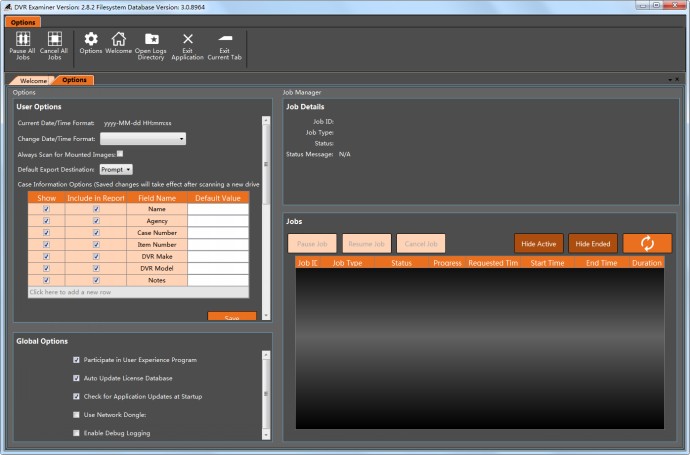Image resolution: width=690 pixels, height=455 pixels.
Task: Sort jobs by the Start Time column header
Action: coord(547,263)
